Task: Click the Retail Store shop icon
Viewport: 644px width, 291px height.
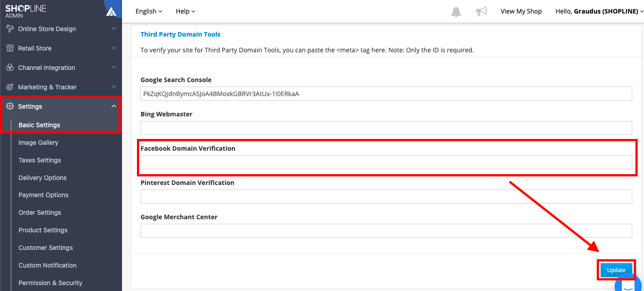Action: pos(10,48)
